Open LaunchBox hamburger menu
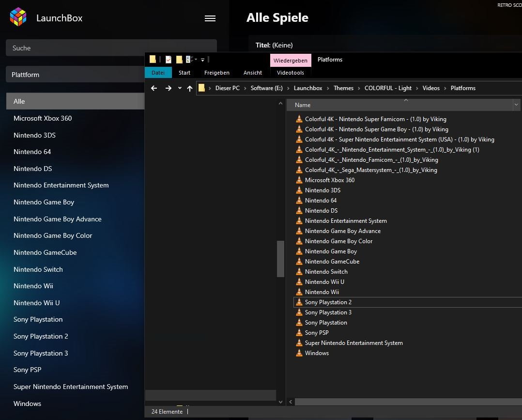The image size is (522, 420). [210, 18]
